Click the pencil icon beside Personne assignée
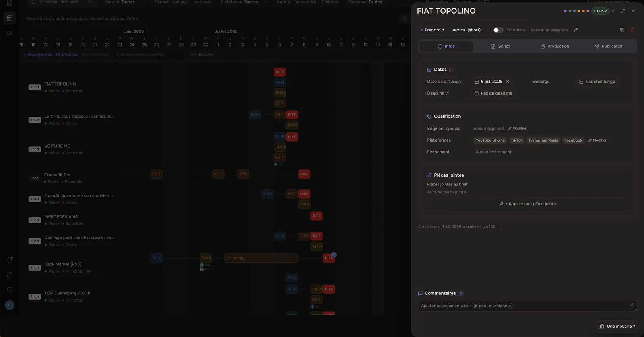 (576, 30)
